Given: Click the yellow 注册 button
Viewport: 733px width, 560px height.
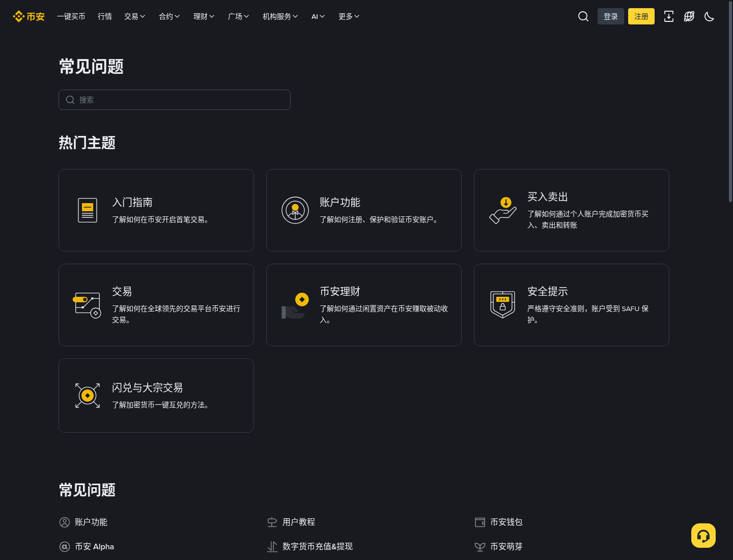Looking at the screenshot, I should (x=641, y=16).
